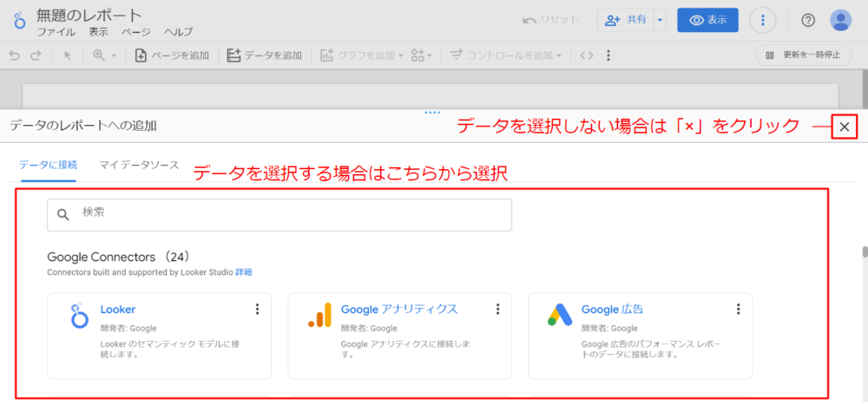Screen dimensions: 868x404
Task: Click the undo arrow in toolbar
Action: point(15,55)
